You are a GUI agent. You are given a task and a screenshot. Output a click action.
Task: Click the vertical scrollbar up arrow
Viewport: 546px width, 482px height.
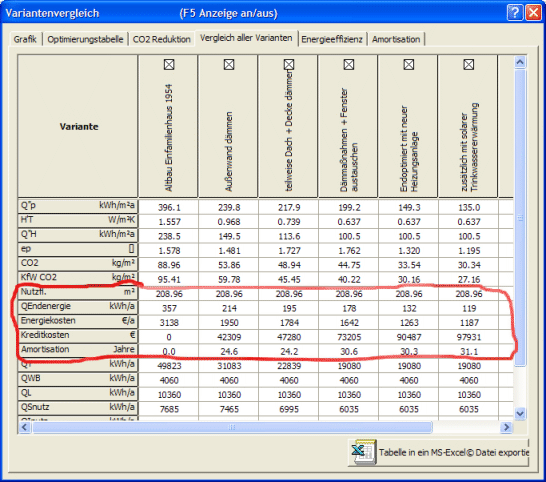pyautogui.click(x=520, y=62)
